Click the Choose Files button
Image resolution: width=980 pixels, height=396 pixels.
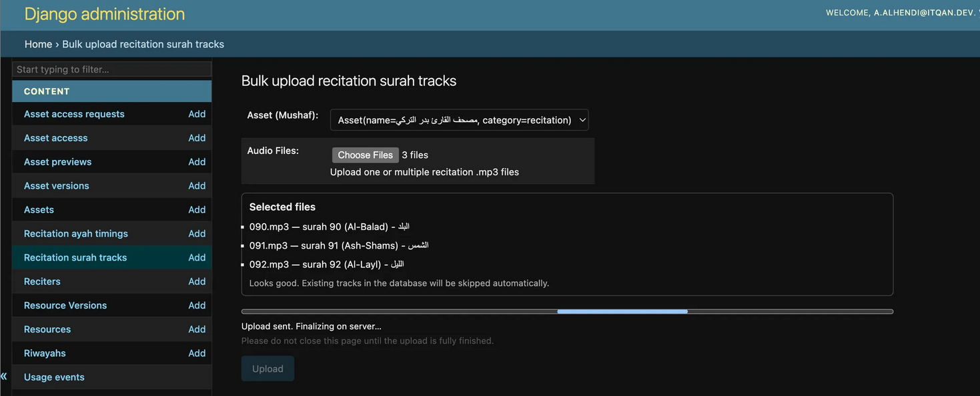[x=365, y=155]
